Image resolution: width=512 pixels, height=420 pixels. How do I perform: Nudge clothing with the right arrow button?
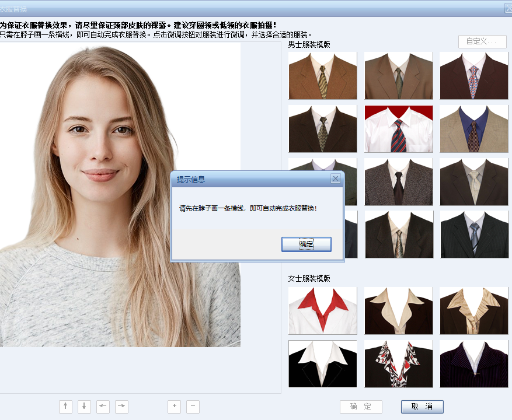[x=121, y=407]
